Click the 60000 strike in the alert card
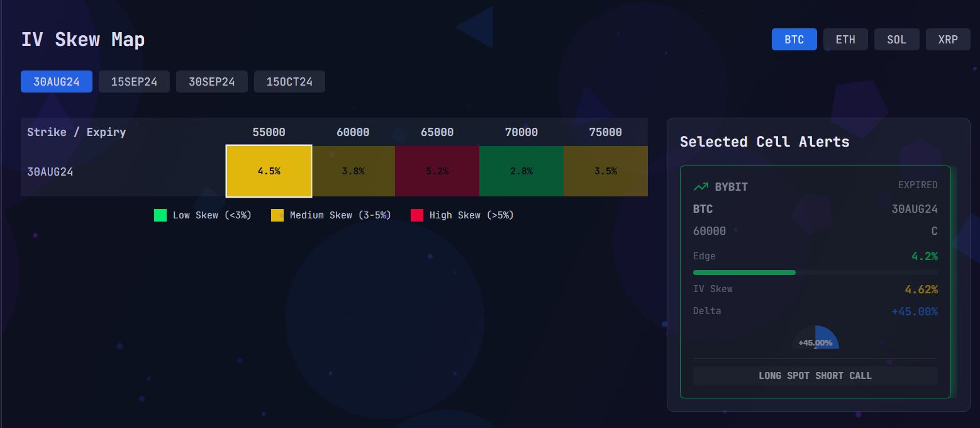Image resolution: width=980 pixels, height=428 pixels. click(x=710, y=231)
